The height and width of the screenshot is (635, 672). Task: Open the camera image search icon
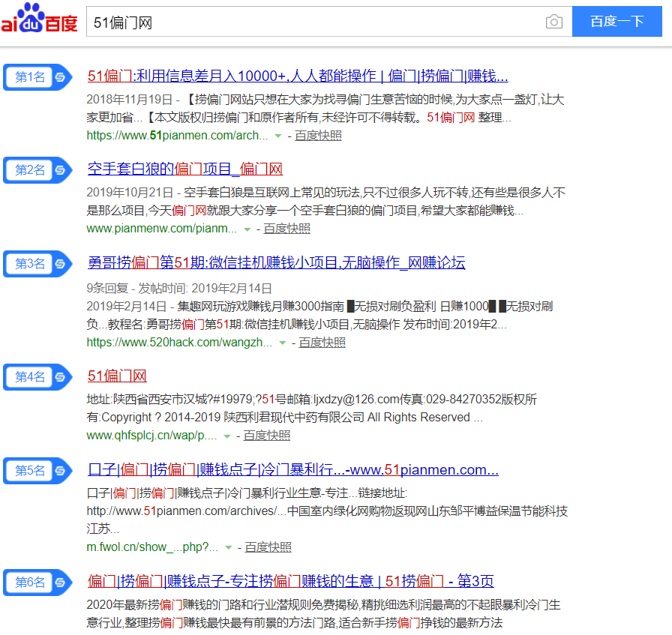pyautogui.click(x=553, y=22)
